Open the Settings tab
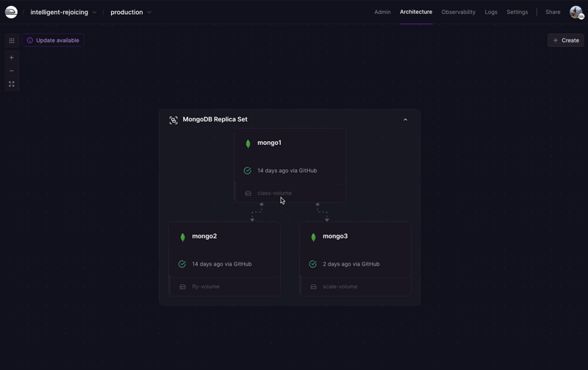This screenshot has width=588, height=370. (x=517, y=12)
